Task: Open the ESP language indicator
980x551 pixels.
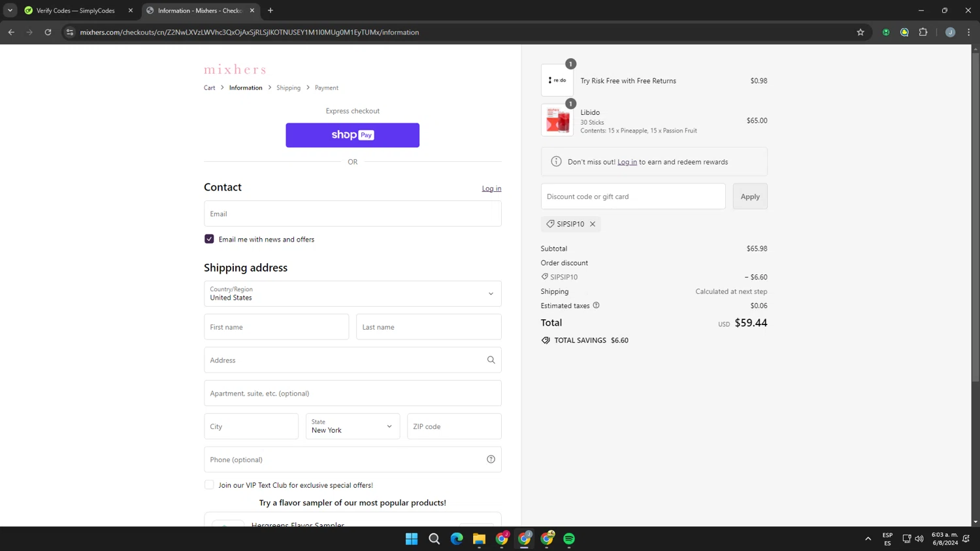Action: 887,539
